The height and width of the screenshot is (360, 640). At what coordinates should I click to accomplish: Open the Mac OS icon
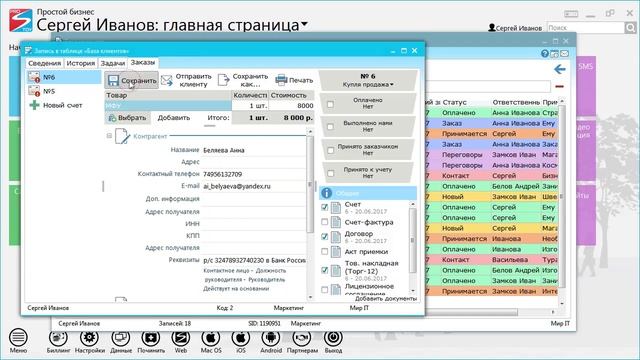point(211,338)
